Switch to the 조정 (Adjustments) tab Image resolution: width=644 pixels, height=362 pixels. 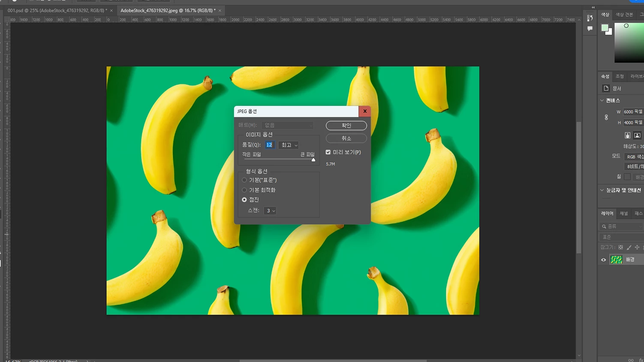click(x=620, y=76)
